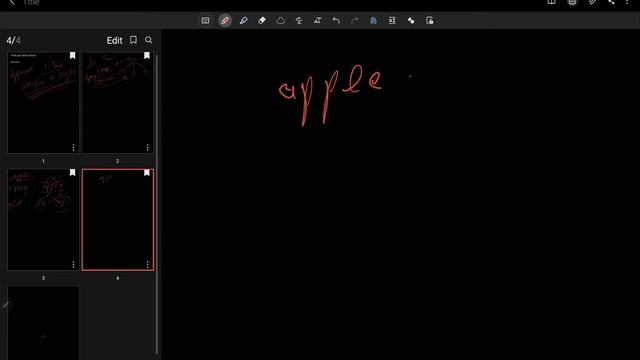The height and width of the screenshot is (360, 640).
Task: Click the 4/4 page counter
Action: click(x=13, y=40)
